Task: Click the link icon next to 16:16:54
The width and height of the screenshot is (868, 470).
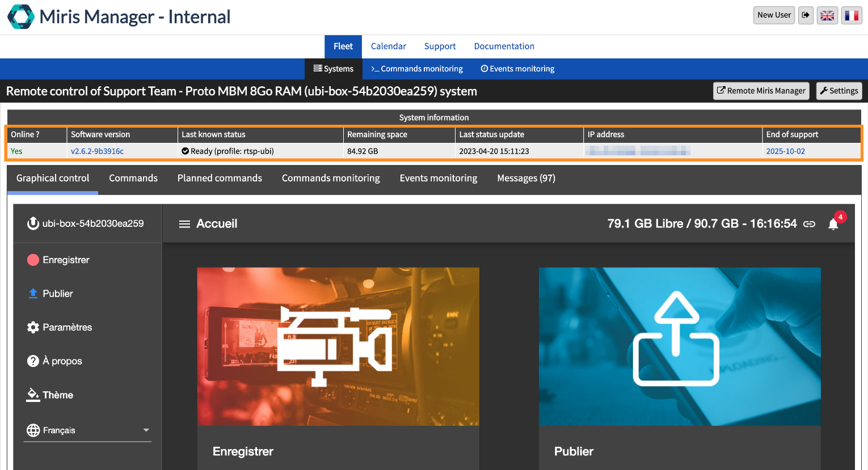Action: (x=810, y=224)
